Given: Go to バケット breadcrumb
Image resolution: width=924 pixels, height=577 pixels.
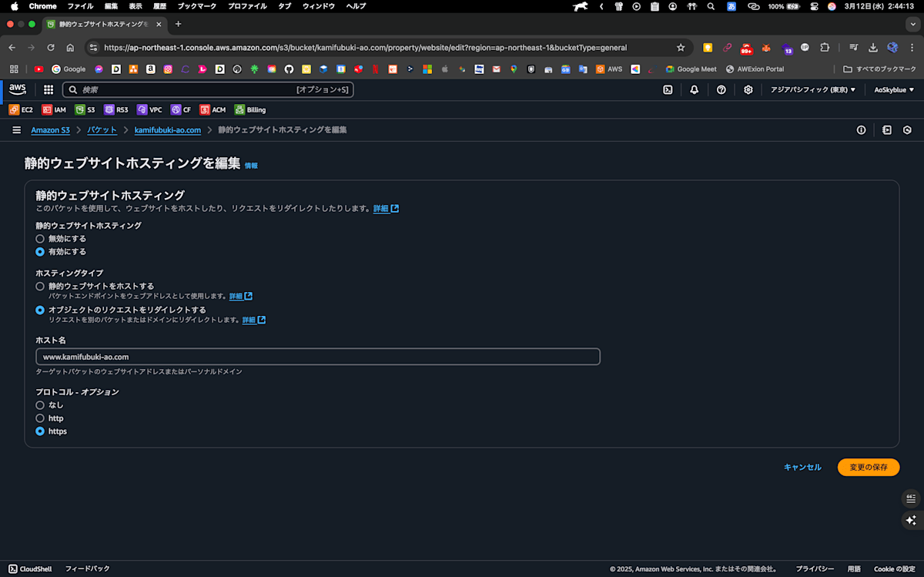Looking at the screenshot, I should pyautogui.click(x=102, y=130).
